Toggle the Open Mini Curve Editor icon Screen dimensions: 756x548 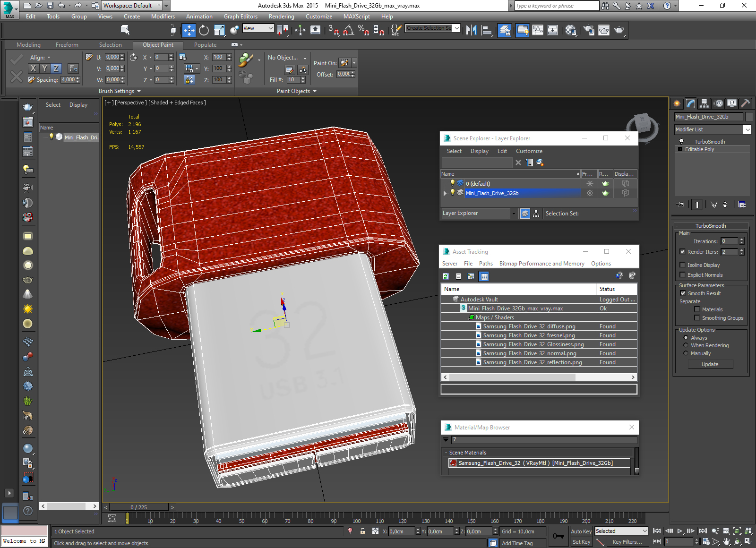click(112, 518)
